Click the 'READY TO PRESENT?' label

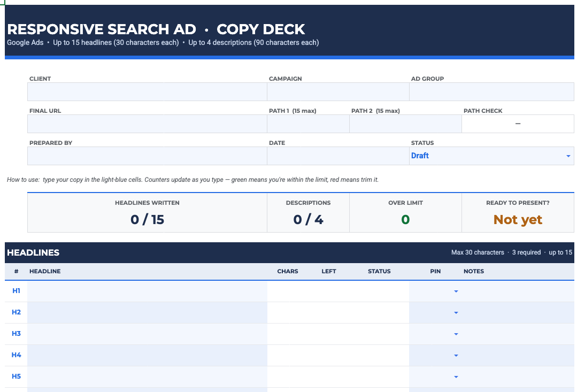[x=518, y=203]
